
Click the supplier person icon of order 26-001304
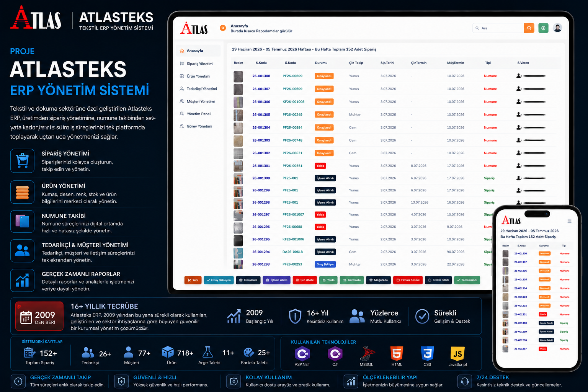coord(519,127)
